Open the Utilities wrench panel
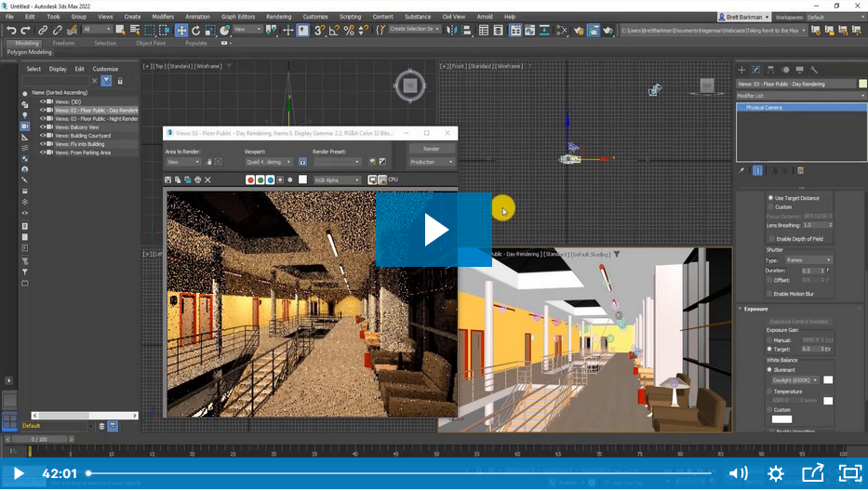Image resolution: width=868 pixels, height=491 pixels. coord(814,70)
